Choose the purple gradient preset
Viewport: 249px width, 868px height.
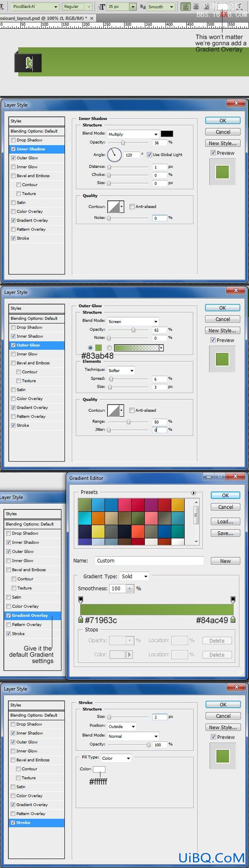click(151, 505)
